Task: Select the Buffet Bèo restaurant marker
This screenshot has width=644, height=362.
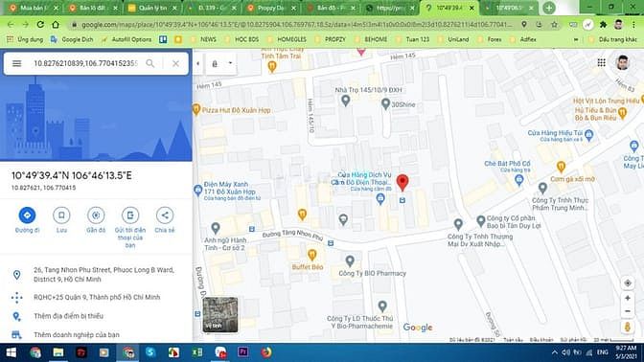Action: coord(312,255)
